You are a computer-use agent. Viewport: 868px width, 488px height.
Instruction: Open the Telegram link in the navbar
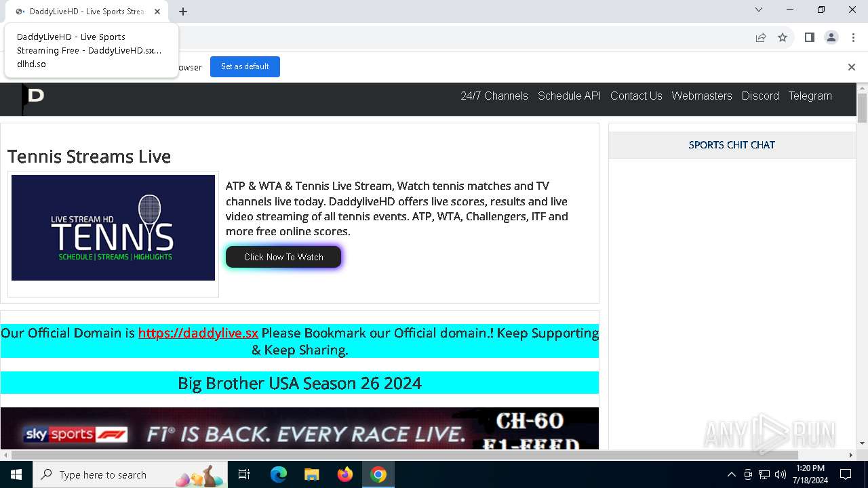click(810, 96)
